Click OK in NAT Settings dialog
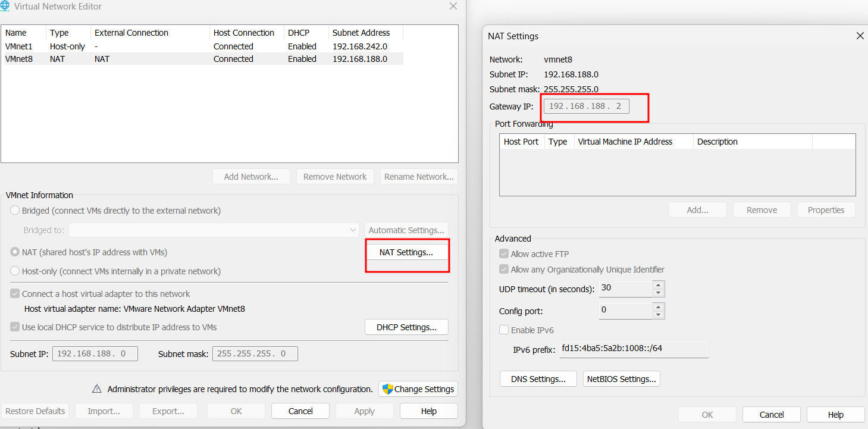 pos(707,415)
